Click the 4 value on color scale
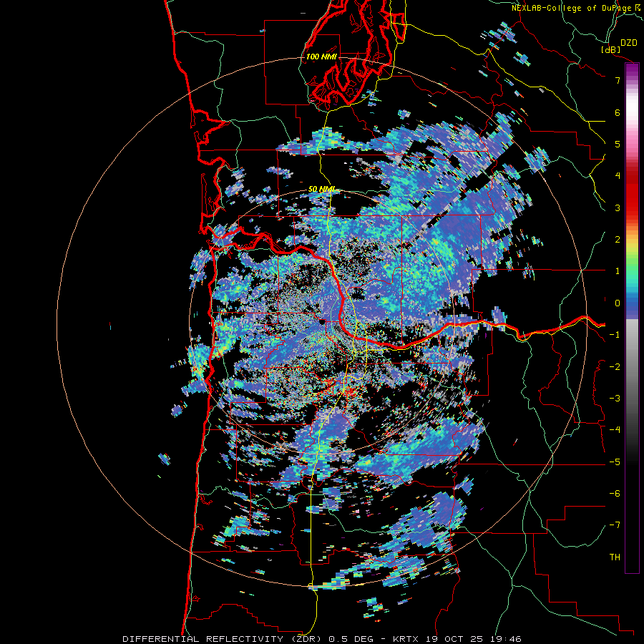Image resolution: width=644 pixels, height=644 pixels. (618, 176)
